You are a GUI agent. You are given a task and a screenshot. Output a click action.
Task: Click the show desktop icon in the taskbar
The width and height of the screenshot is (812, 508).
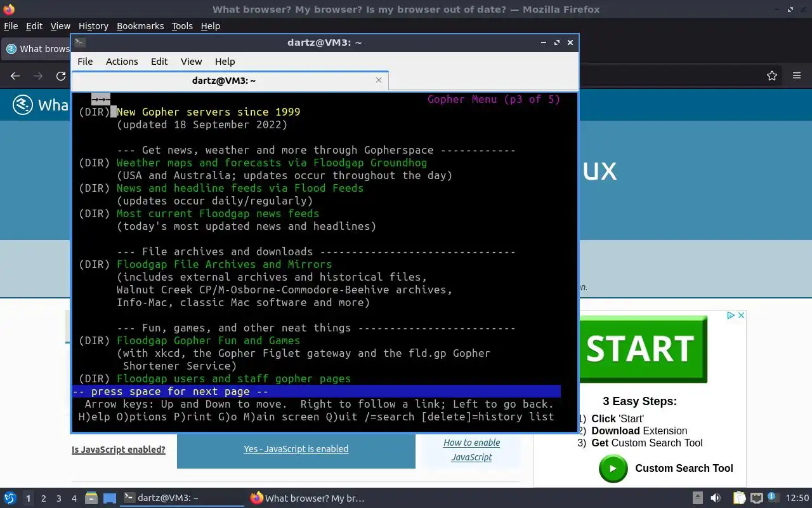point(110,498)
